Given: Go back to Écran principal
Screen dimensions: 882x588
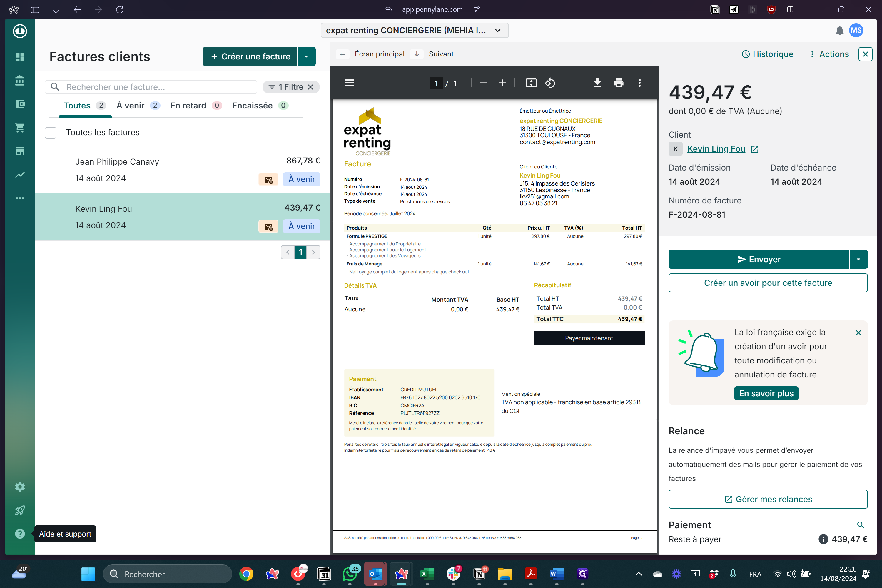Looking at the screenshot, I should click(x=370, y=54).
